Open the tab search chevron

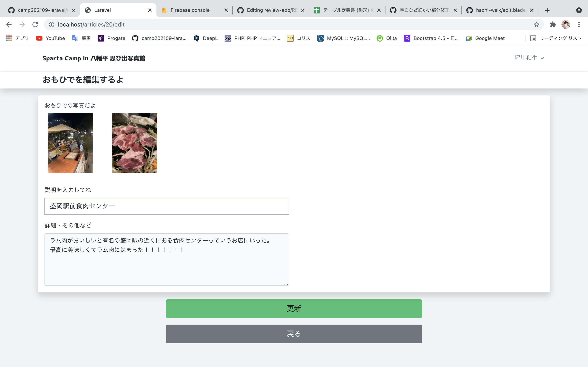tap(579, 10)
